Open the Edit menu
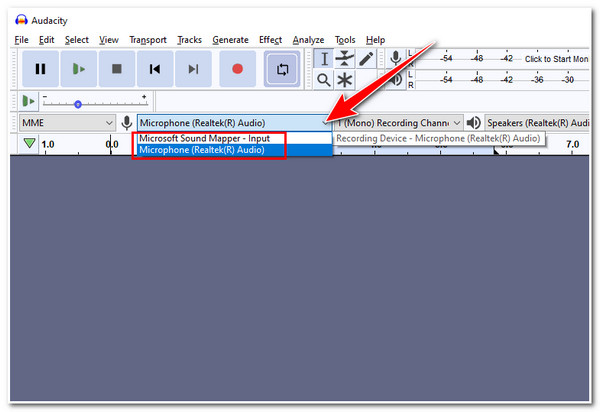The height and width of the screenshot is (412, 600). coord(47,40)
